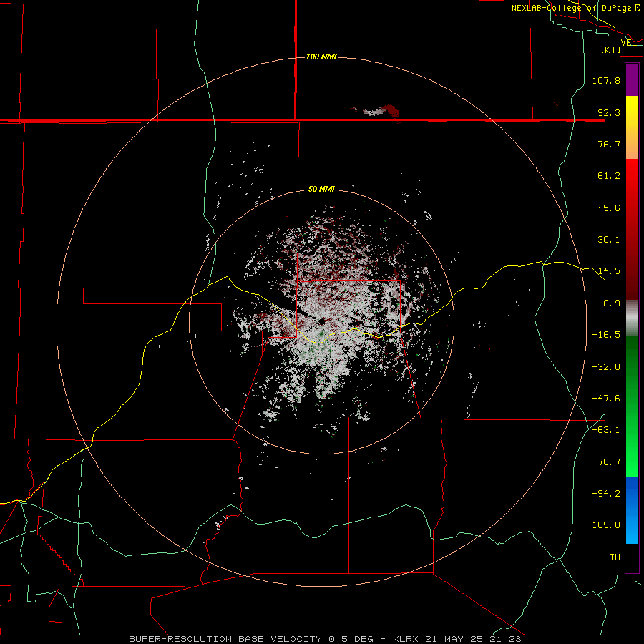Viewport: 644px width, 644px height.
Task: Click the 30.1 scale value
Action: [x=609, y=240]
